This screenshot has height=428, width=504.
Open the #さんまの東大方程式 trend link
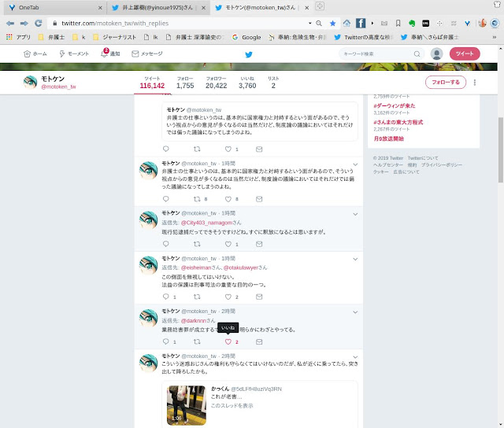click(x=398, y=122)
